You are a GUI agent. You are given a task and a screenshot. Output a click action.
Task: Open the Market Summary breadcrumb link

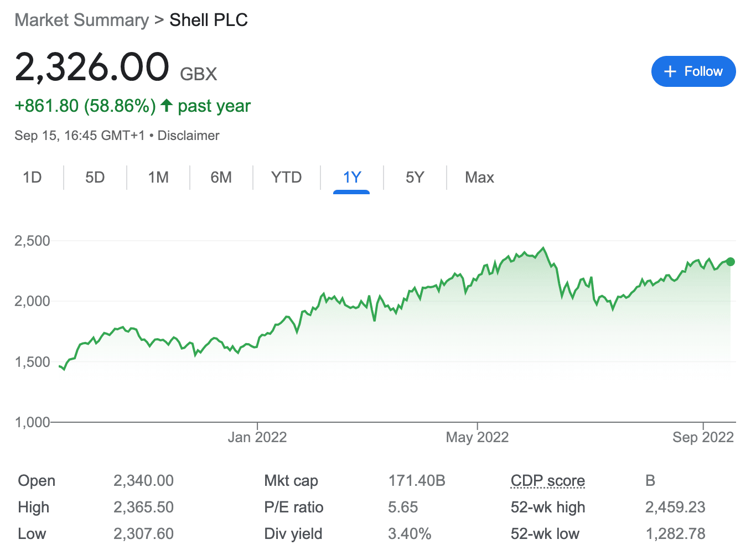[x=82, y=20]
